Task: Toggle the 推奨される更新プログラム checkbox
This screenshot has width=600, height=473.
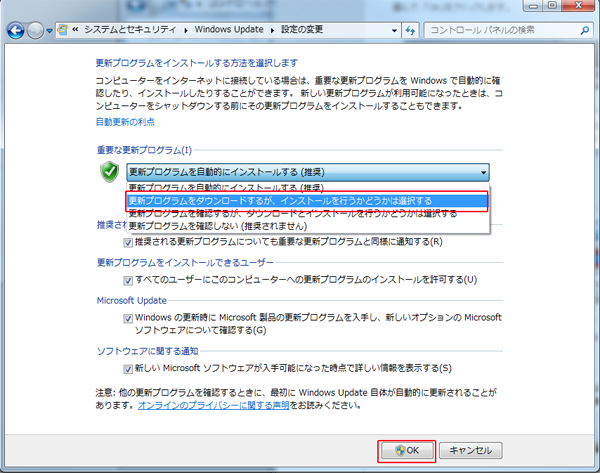Action: 127,242
